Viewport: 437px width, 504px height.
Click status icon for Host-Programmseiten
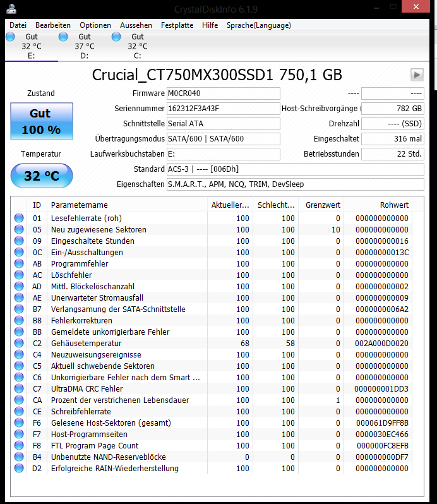click(19, 434)
